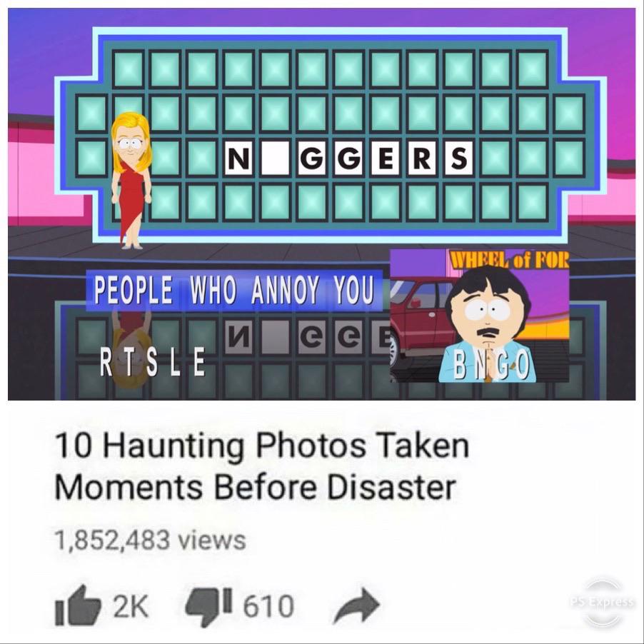Image resolution: width=644 pixels, height=644 pixels.
Task: Click the thumbs up like icon
Action: (78, 606)
